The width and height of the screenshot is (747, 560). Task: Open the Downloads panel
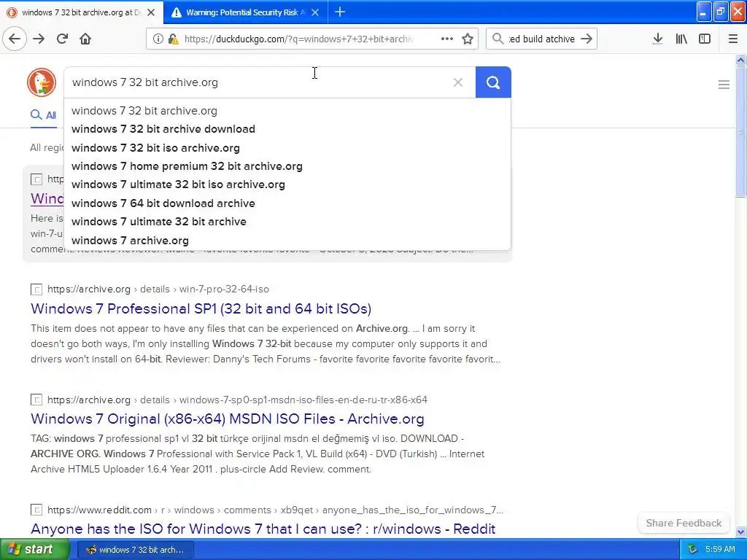pos(657,39)
